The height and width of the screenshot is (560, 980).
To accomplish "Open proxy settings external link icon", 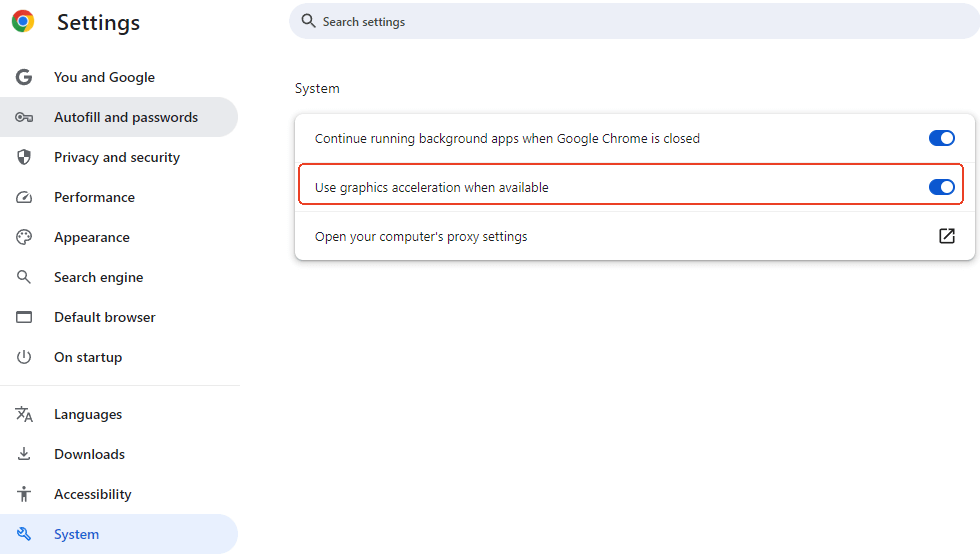I will [x=947, y=236].
